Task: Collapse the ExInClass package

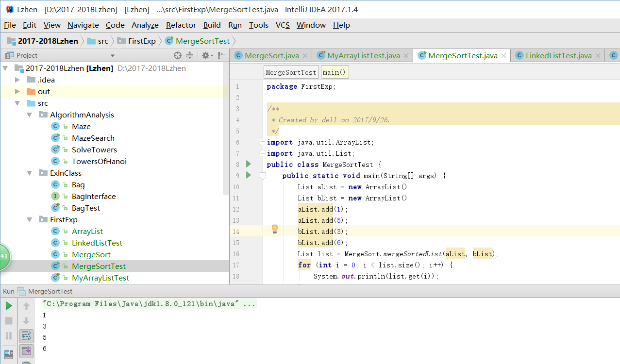Action: pyautogui.click(x=30, y=173)
